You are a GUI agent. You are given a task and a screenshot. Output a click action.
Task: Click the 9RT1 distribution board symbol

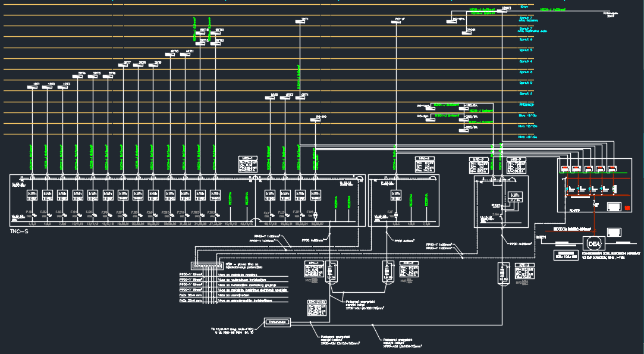(x=303, y=23)
